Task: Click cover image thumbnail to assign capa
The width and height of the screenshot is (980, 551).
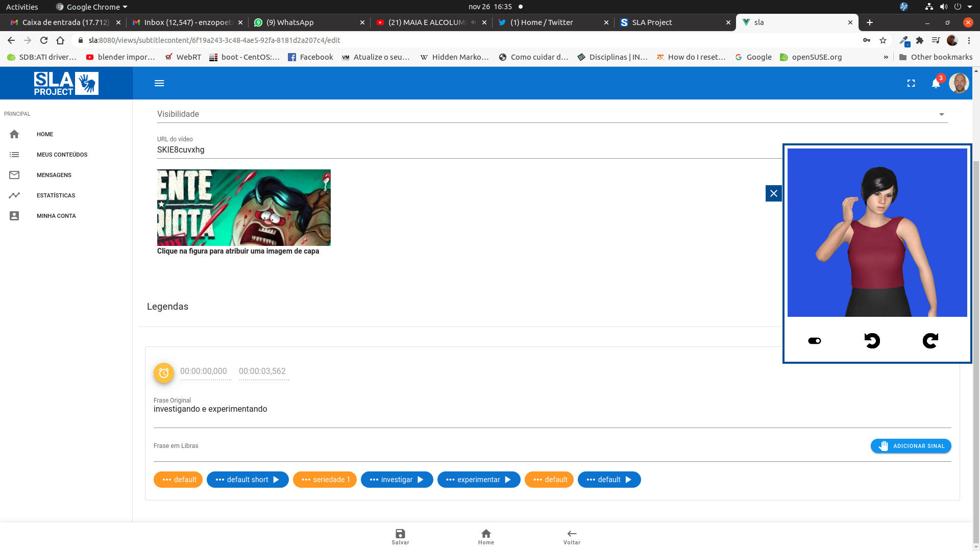Action: pos(243,208)
